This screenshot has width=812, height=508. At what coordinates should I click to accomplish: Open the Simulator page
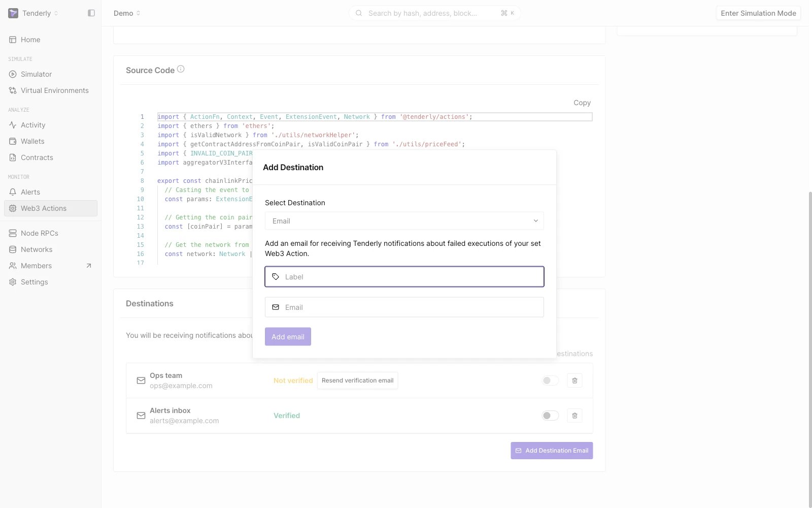[51, 74]
